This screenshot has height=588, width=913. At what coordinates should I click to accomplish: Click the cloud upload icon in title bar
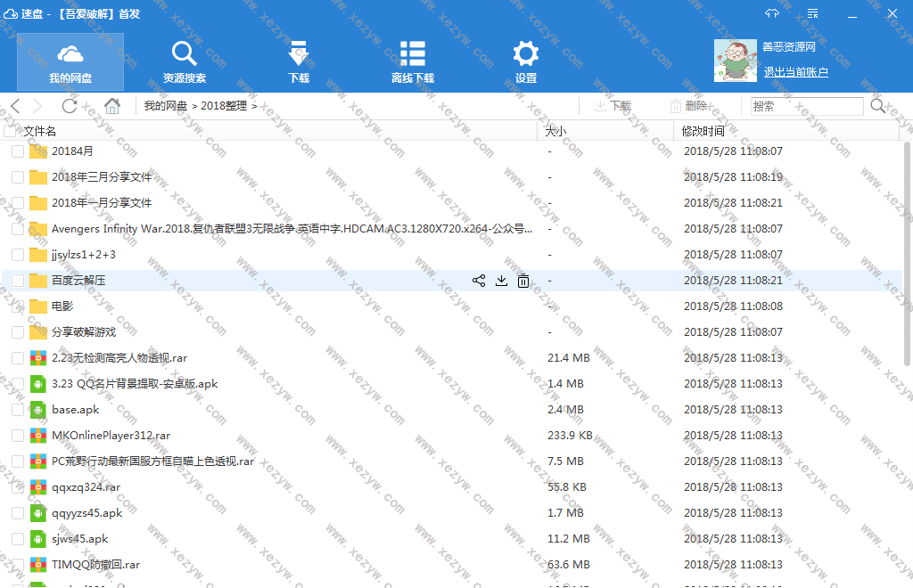pos(772,13)
